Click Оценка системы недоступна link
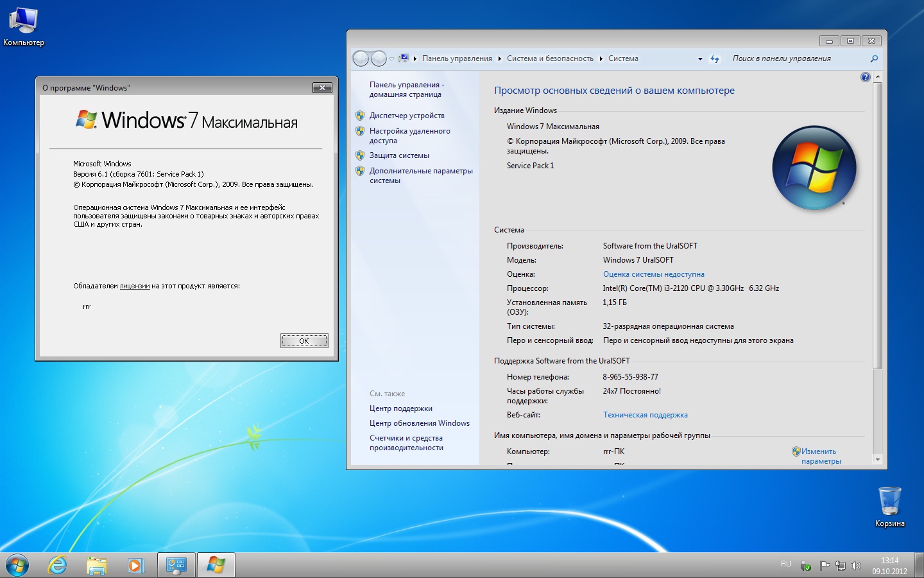This screenshot has width=924, height=578. 653,274
